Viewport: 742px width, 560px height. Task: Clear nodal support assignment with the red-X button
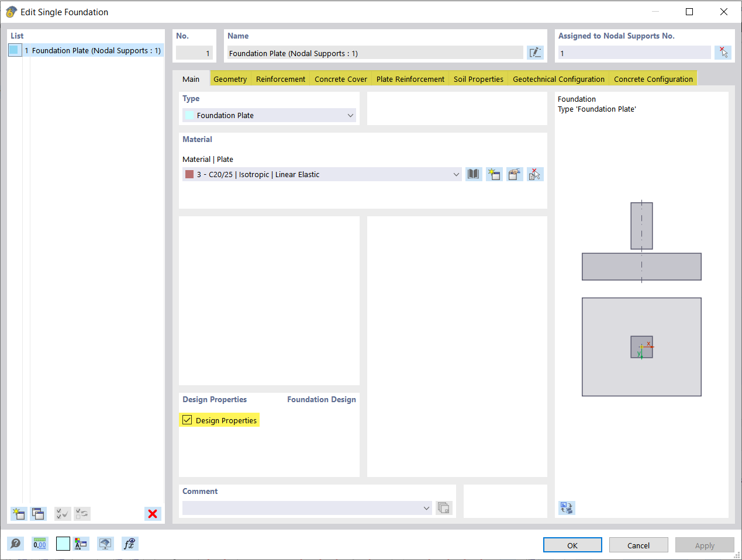coord(723,52)
